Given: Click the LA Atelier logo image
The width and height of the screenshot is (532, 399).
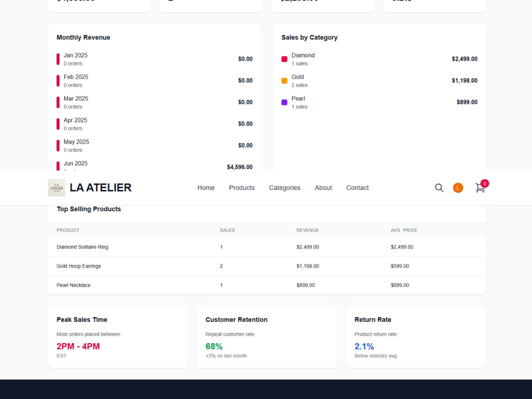Looking at the screenshot, I should (56, 188).
